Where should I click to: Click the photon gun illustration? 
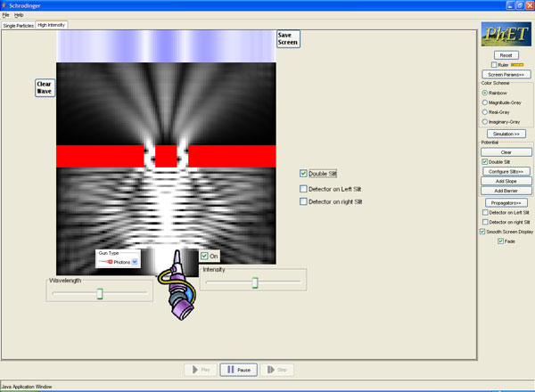pos(177,286)
